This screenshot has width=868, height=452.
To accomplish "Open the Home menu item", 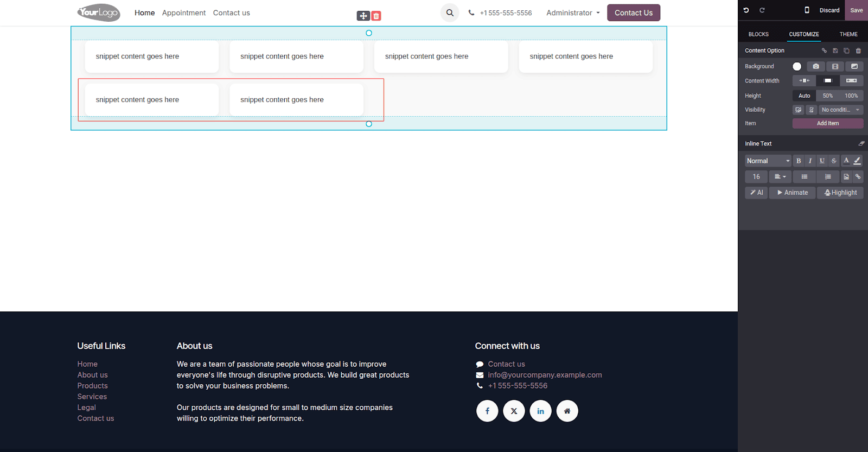I will 145,12.
